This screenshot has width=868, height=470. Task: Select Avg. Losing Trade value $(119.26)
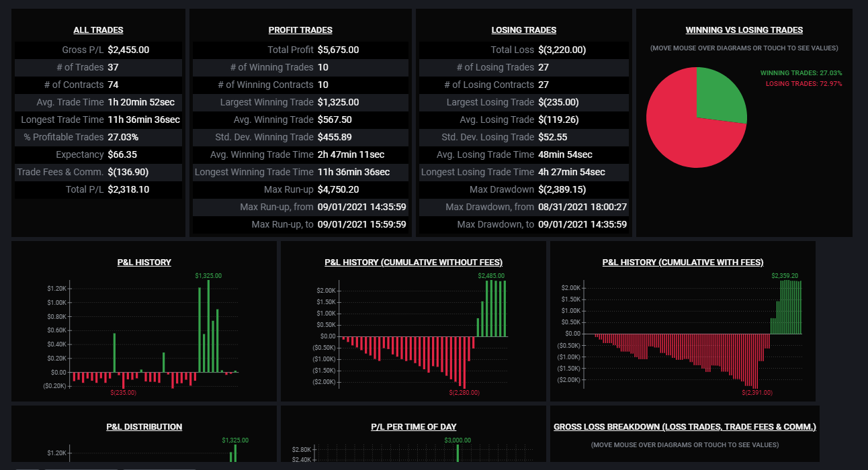pyautogui.click(x=558, y=120)
